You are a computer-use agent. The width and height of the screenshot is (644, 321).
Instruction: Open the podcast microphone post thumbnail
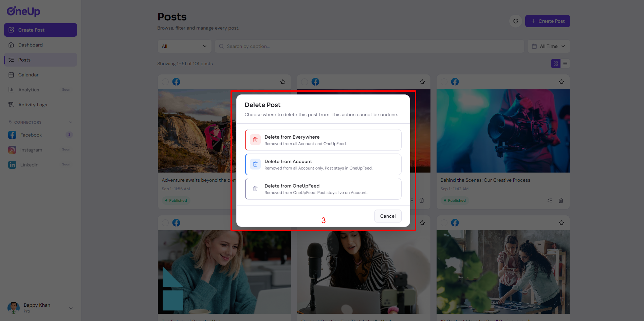pos(364,272)
